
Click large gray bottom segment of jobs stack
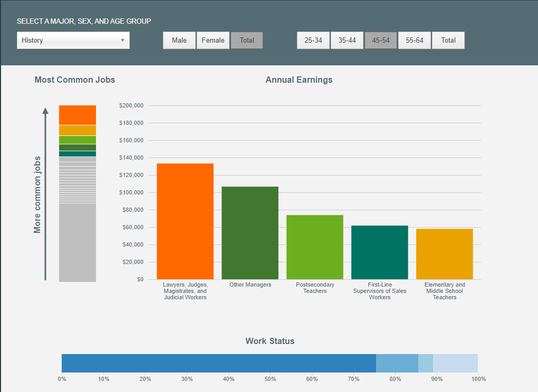(78, 242)
